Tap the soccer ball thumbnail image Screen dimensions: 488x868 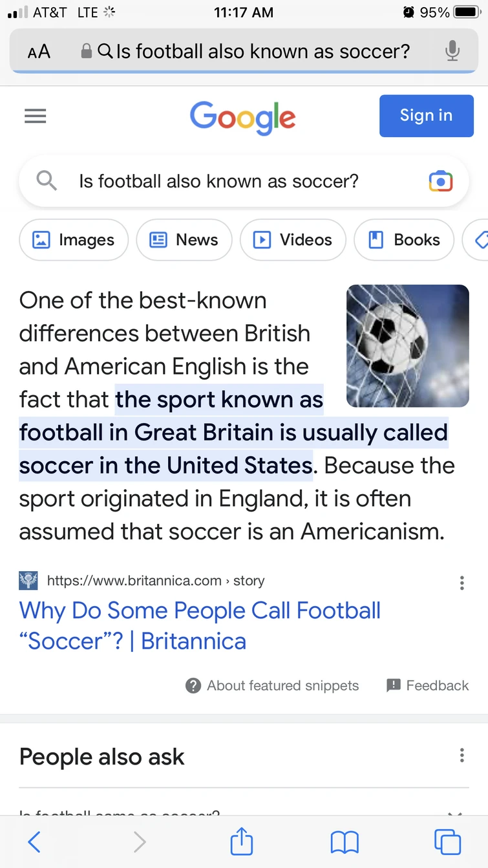pyautogui.click(x=407, y=346)
